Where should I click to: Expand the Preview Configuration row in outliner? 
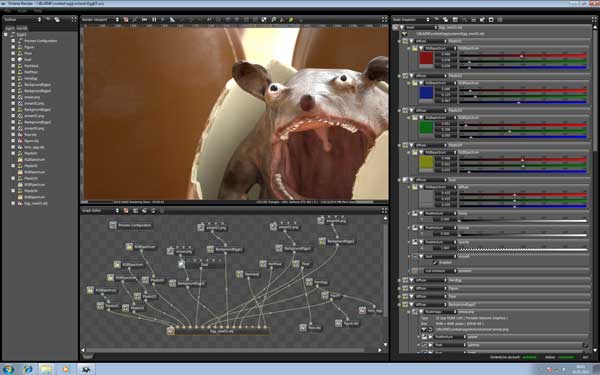coord(13,41)
